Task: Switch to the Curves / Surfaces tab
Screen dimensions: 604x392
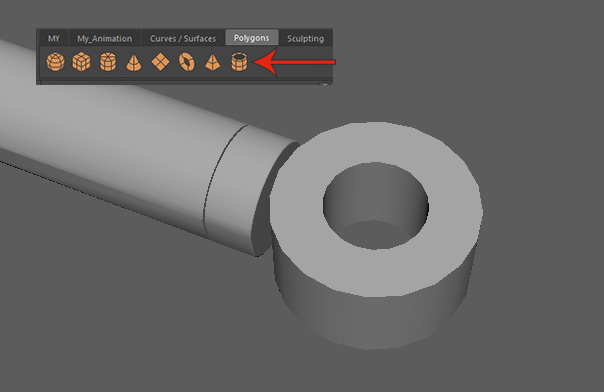Action: coord(183,39)
